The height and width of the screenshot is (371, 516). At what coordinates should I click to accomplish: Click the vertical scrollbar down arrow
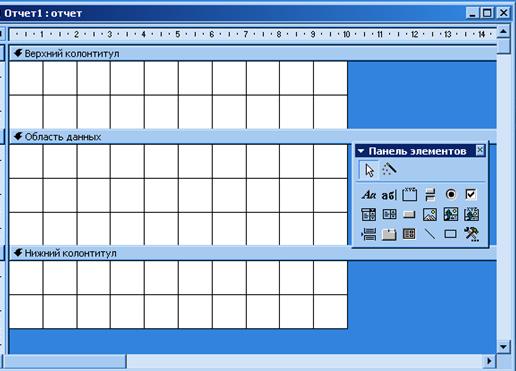pos(503,347)
